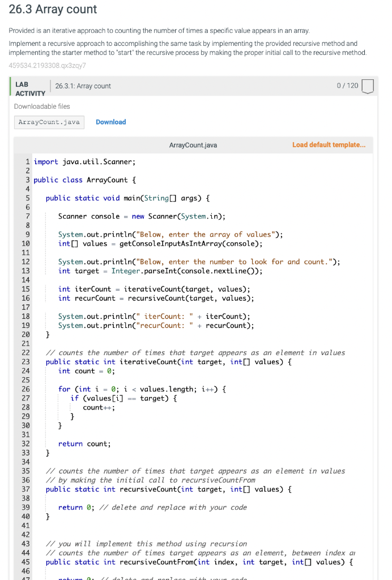Place cursor on empty line 41
Image resolution: width=392 pixels, height=580 pixels.
coord(202,526)
